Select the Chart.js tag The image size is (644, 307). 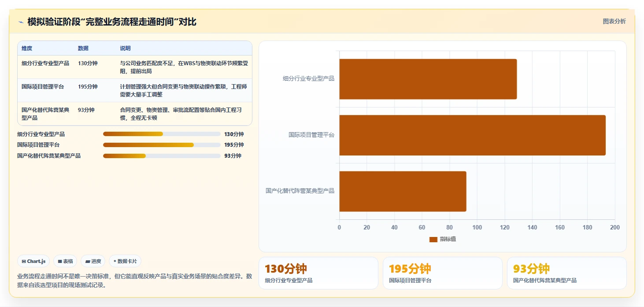tap(34, 261)
